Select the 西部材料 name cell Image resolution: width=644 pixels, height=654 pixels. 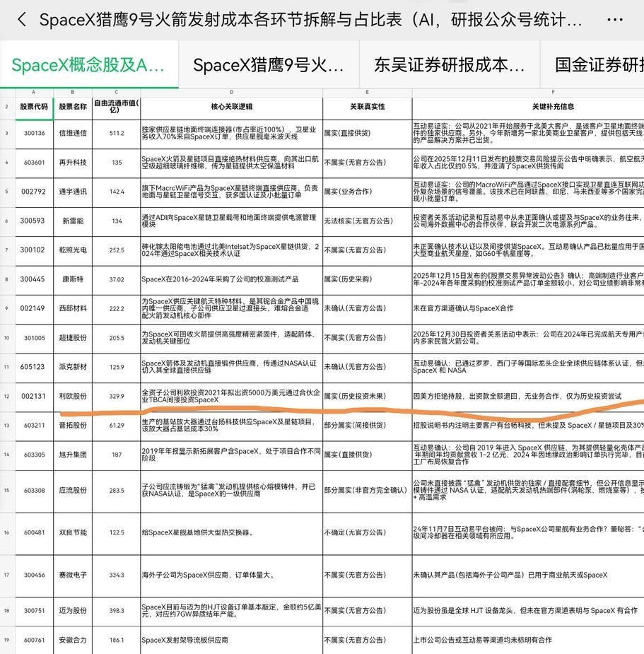[x=73, y=309]
